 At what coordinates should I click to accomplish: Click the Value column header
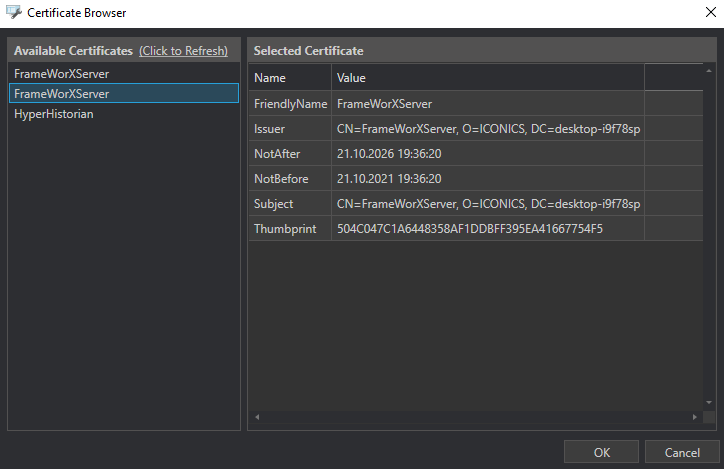(488, 78)
